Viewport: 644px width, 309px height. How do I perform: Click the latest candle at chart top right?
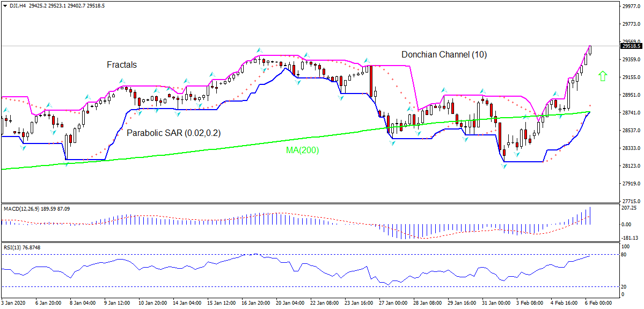coord(590,50)
